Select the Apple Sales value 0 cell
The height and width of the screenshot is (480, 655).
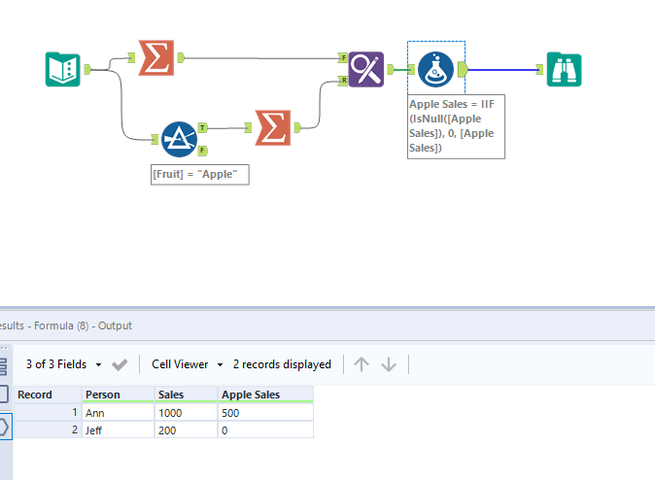266,430
